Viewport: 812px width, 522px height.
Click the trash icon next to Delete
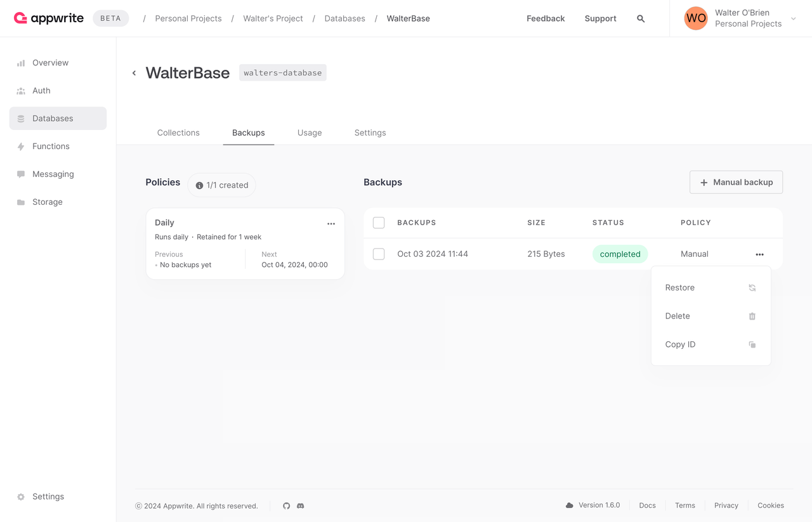tap(752, 316)
